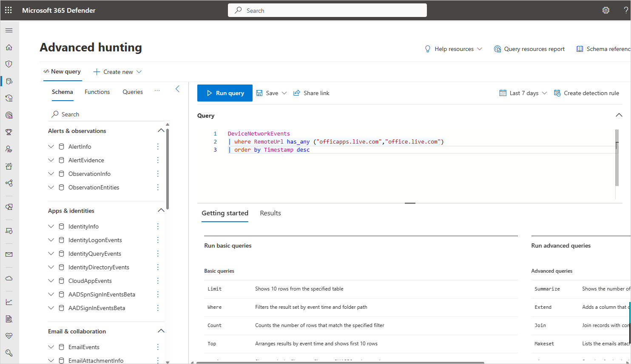Expand the IdentityInfo table entry
The height and width of the screenshot is (364, 631).
pyautogui.click(x=51, y=226)
